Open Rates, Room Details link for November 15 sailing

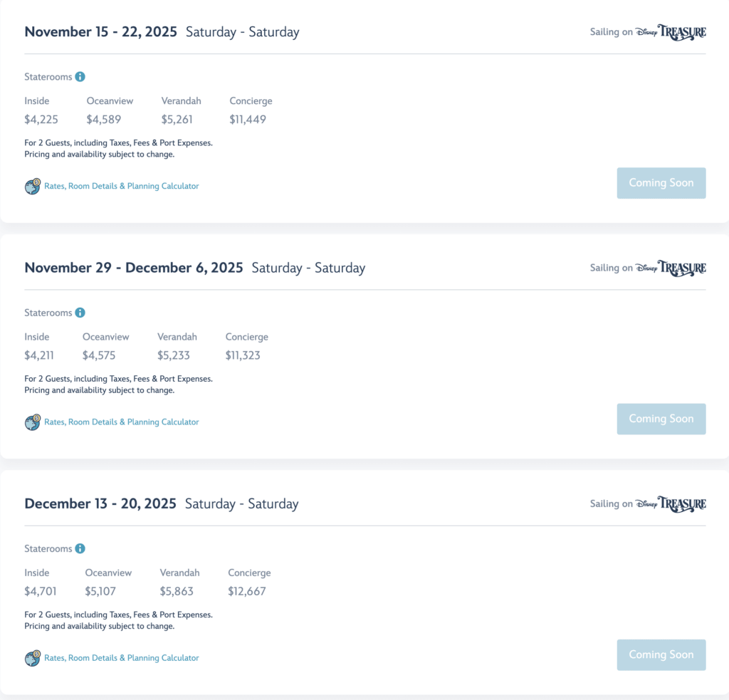[x=122, y=187]
